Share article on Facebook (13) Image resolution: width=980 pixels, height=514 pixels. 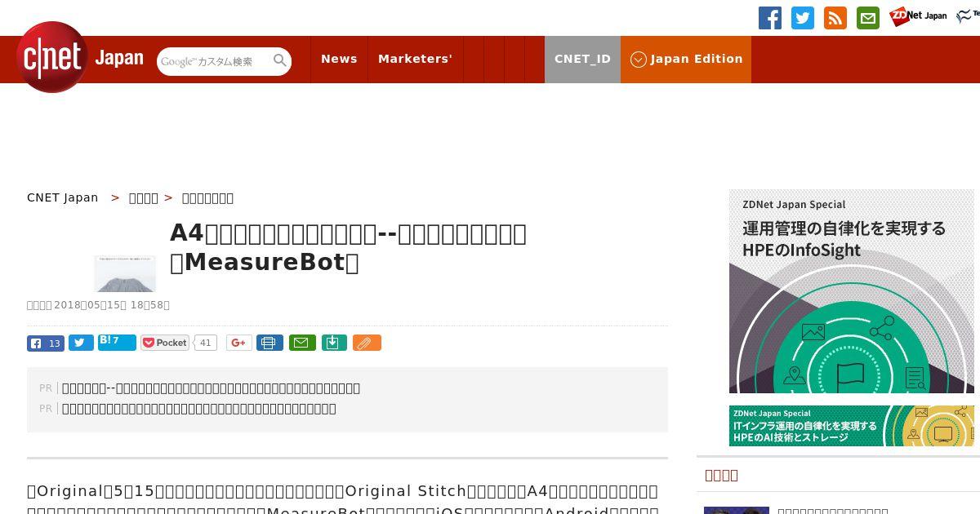(46, 343)
